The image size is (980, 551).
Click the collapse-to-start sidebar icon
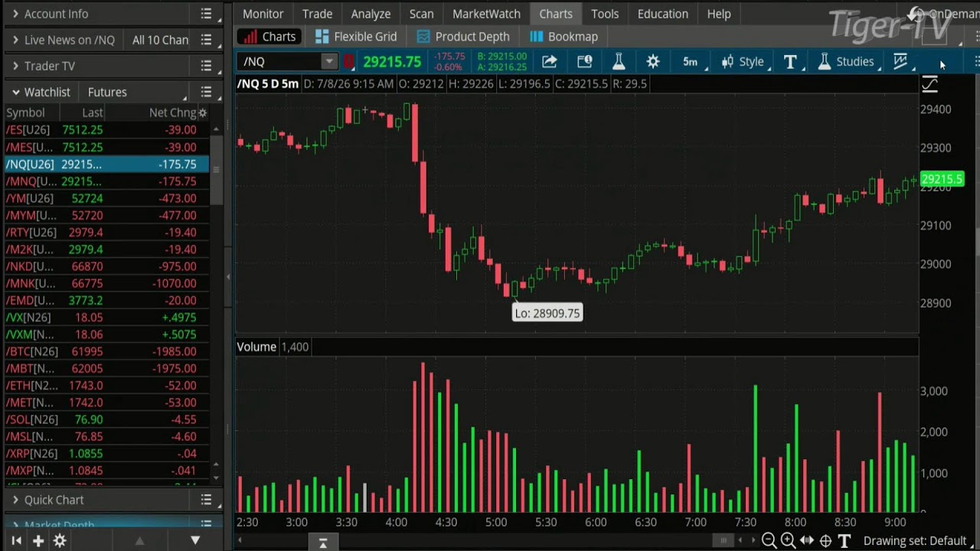[16, 540]
